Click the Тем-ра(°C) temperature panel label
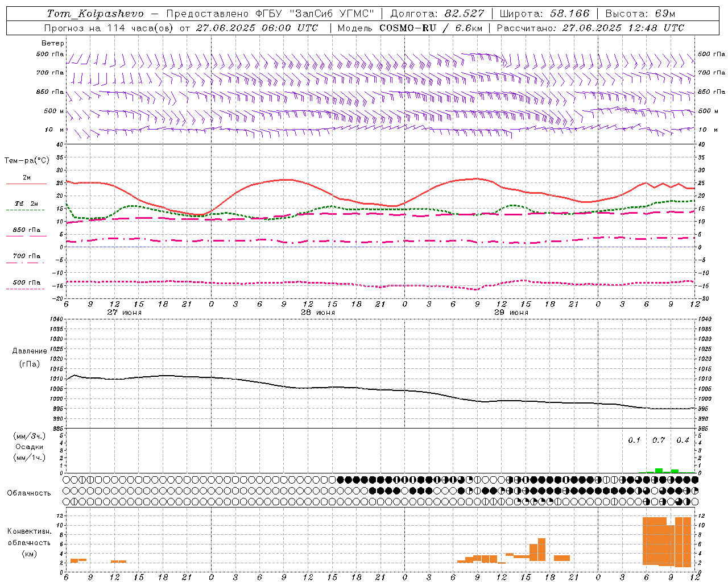Viewport: 728px width, 582px height. [27, 161]
